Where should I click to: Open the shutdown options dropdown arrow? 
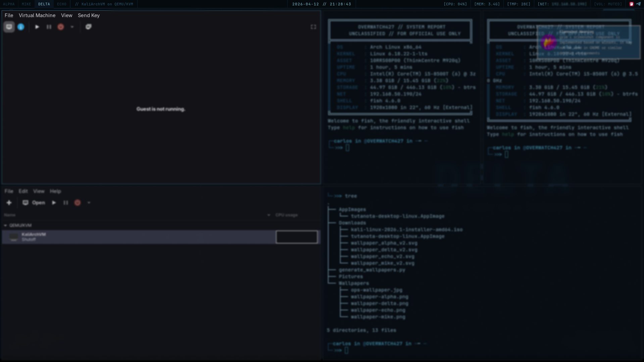[72, 27]
